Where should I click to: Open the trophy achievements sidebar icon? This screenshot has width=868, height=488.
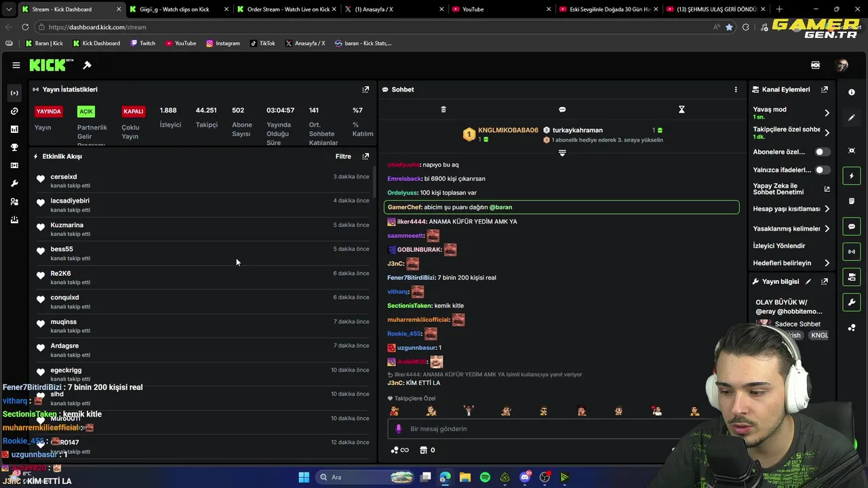[x=14, y=147]
